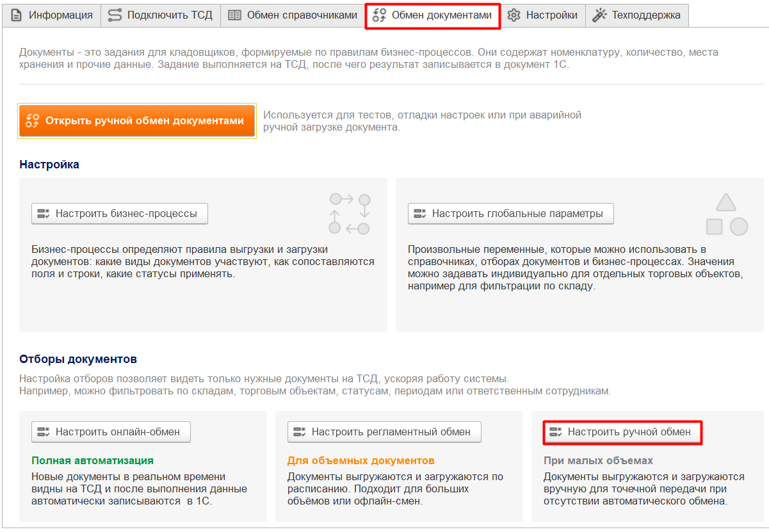Click Открыть ручной обмен документами button
Viewport: 769px width, 532px height.
137,121
